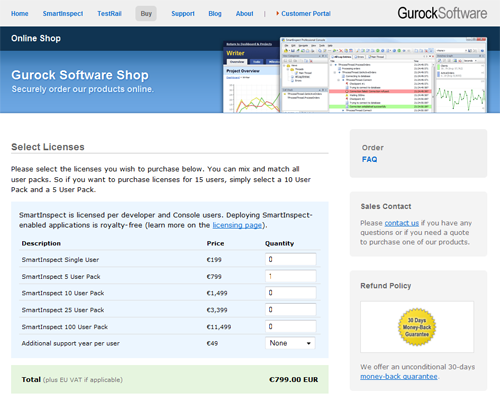
Task: Click the 'Price' column header
Action: (x=215, y=243)
